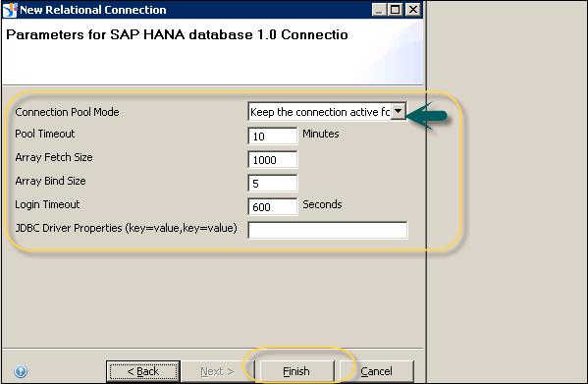Click the application icon in title bar

pos(10,10)
